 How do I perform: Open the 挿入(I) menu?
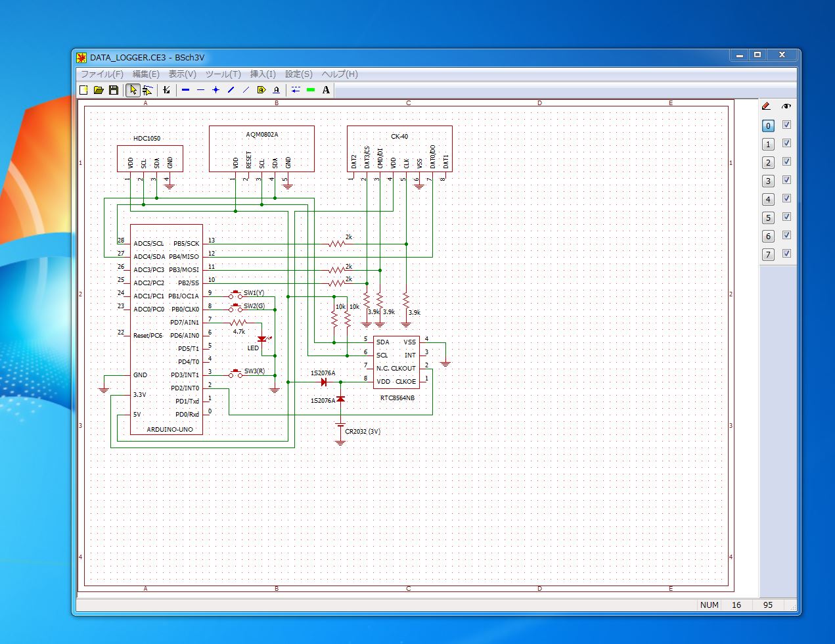pyautogui.click(x=263, y=74)
